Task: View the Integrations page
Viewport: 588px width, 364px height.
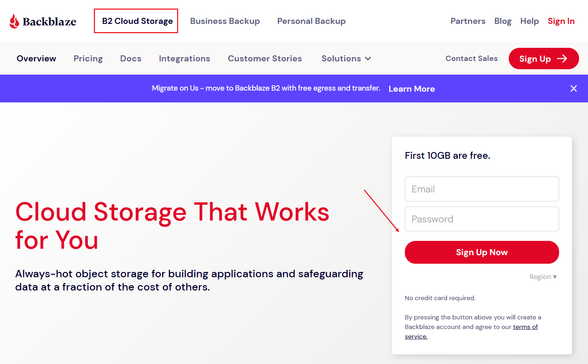Action: [184, 59]
